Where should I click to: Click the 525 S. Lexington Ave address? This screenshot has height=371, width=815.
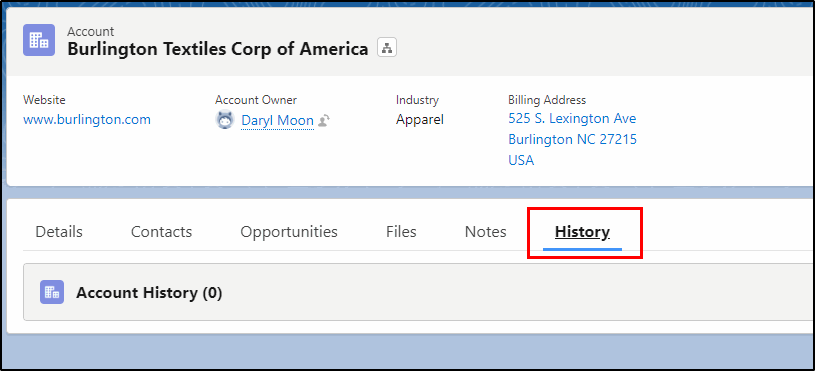point(572,118)
